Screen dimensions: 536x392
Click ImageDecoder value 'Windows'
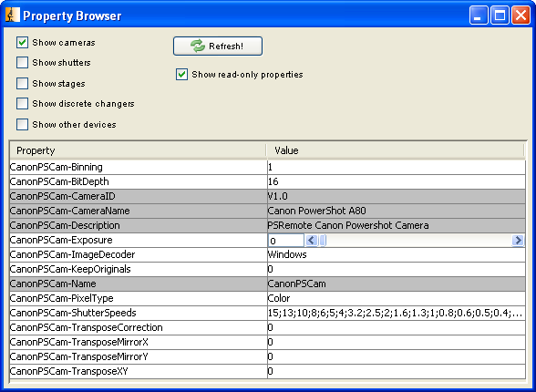click(x=397, y=254)
